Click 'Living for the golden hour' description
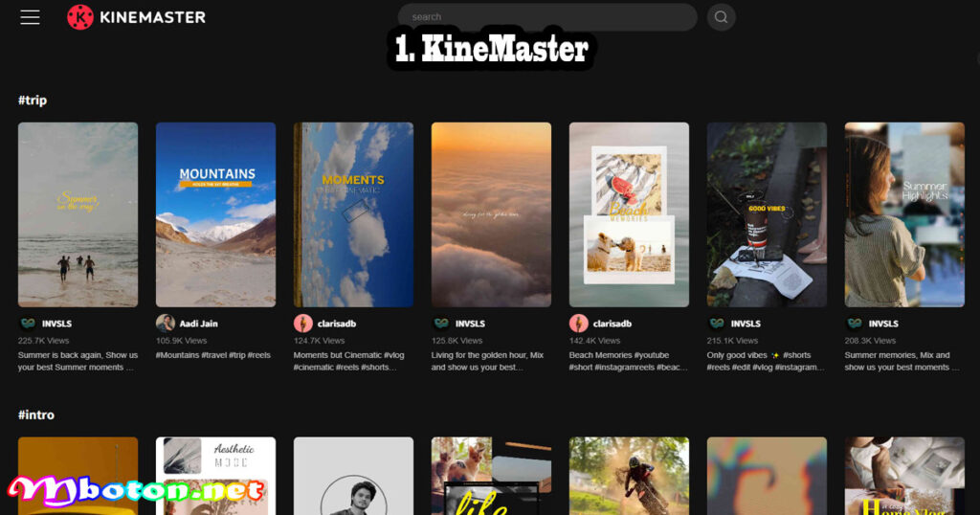Screen dimensions: 980x515 (x=487, y=361)
